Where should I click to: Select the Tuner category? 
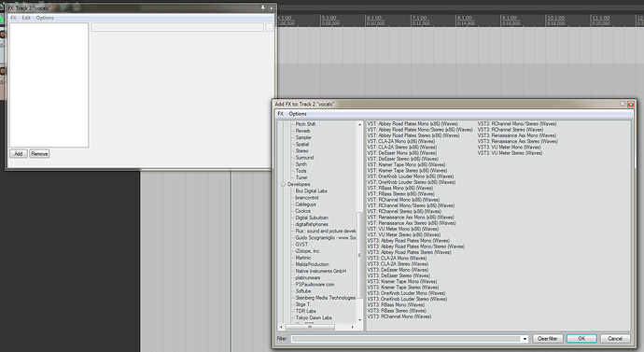tap(301, 177)
